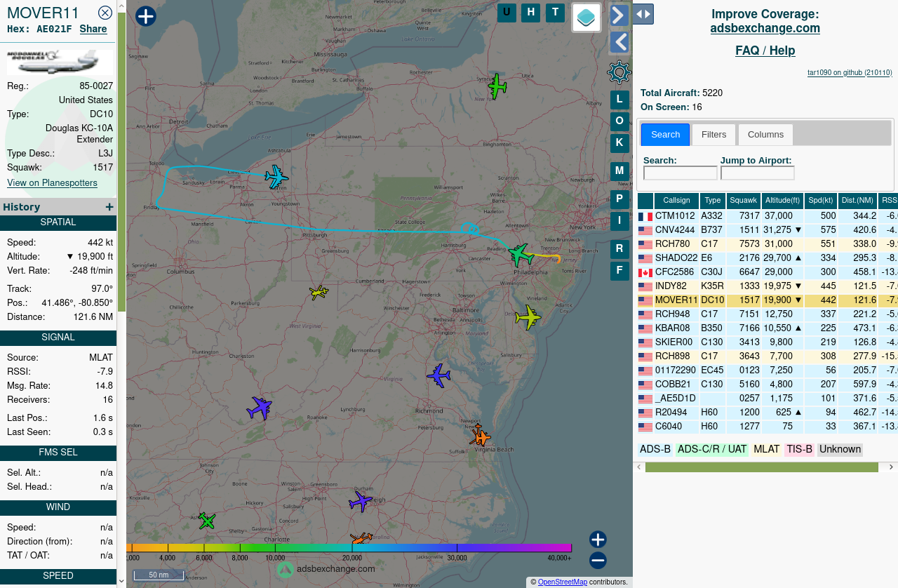Open the FAQ / Help link
The height and width of the screenshot is (588, 898).
coord(765,51)
